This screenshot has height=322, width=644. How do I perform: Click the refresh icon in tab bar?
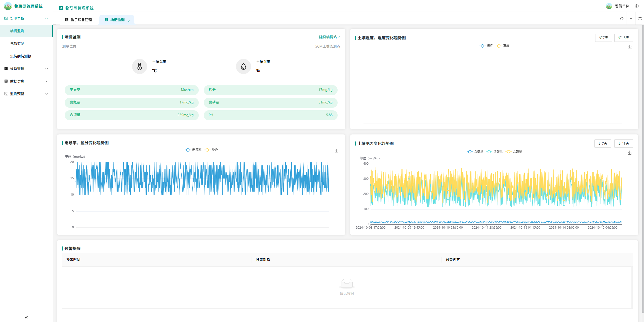622,19
